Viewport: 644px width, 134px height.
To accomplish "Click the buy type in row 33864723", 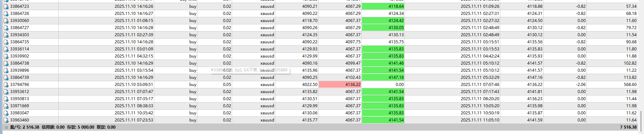I will [193, 6].
